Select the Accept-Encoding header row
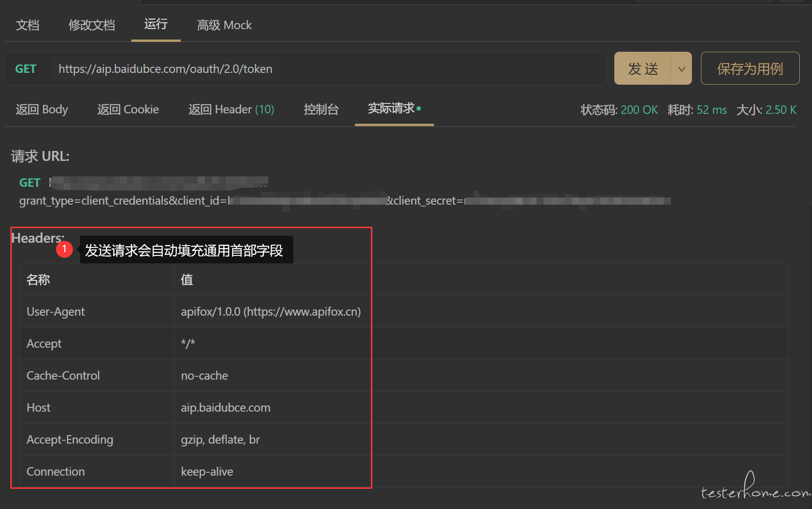 403,439
